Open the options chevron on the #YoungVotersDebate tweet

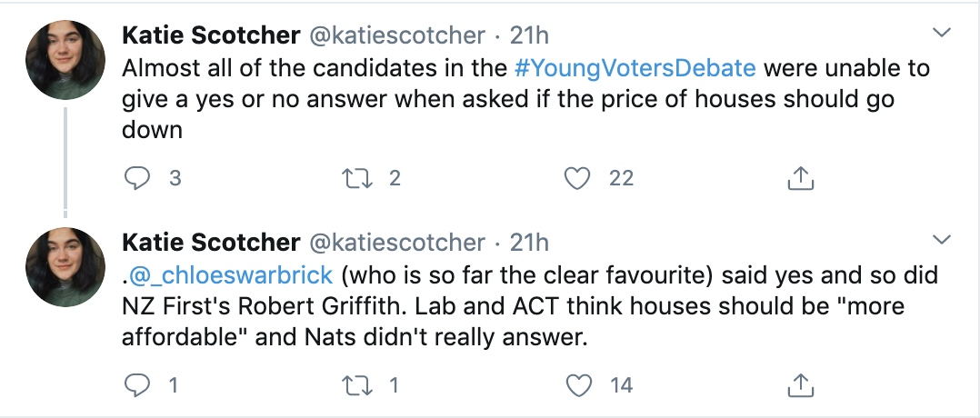pyautogui.click(x=941, y=33)
